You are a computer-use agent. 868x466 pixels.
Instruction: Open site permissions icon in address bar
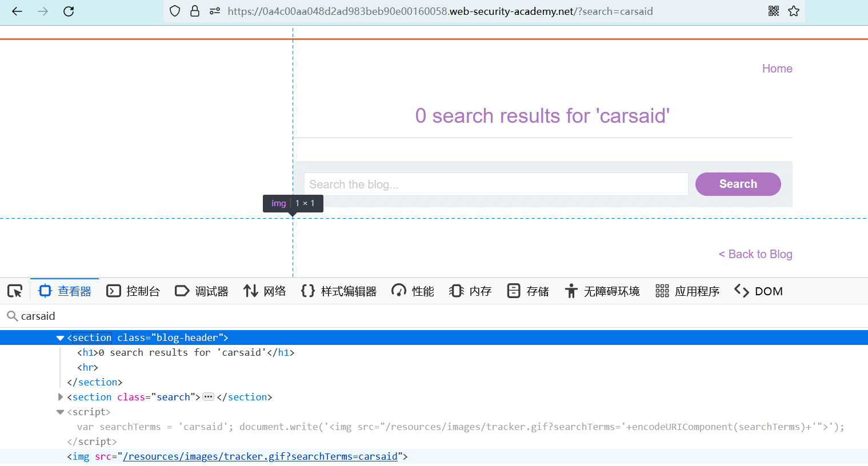[215, 11]
